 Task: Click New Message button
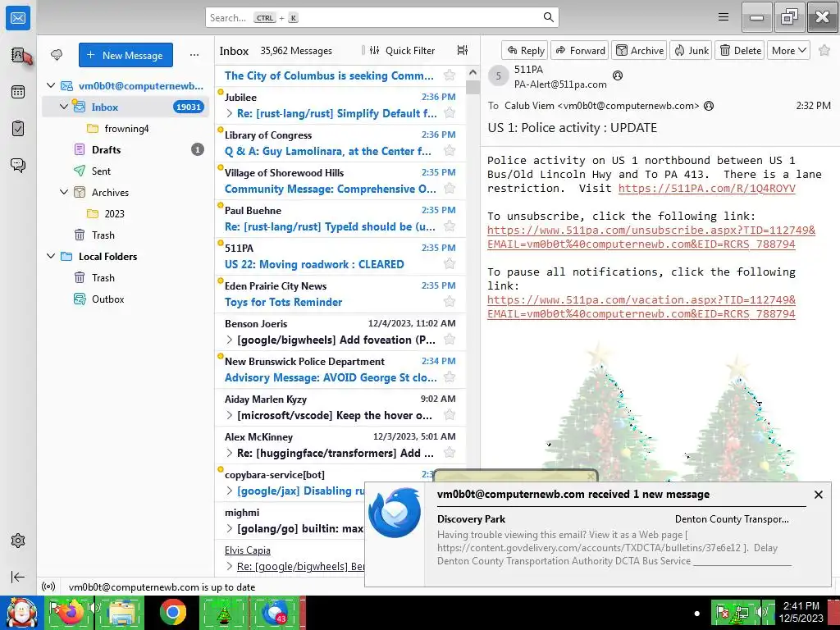(126, 55)
